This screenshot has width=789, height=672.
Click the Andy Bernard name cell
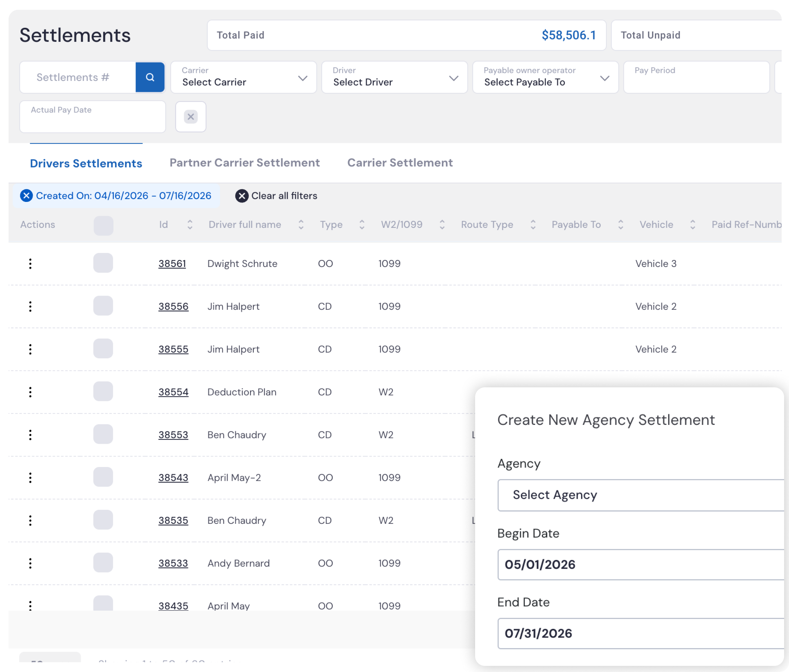(x=238, y=563)
